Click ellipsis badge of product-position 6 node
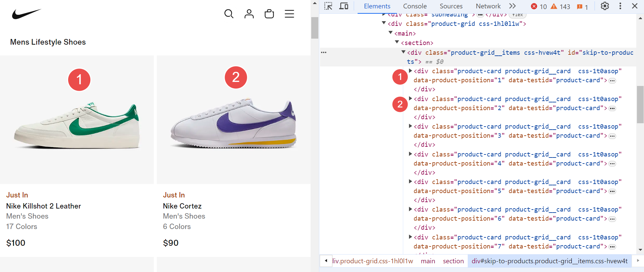The image size is (644, 272). pyautogui.click(x=612, y=219)
